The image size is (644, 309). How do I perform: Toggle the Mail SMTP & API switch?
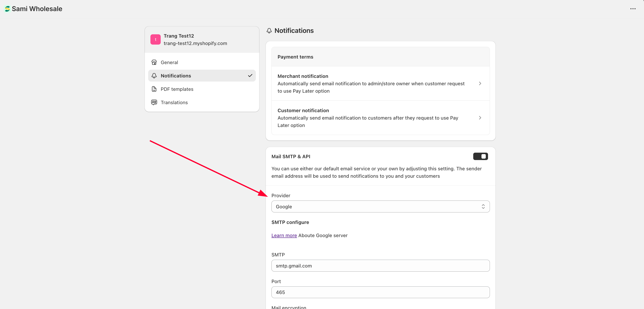click(x=480, y=156)
